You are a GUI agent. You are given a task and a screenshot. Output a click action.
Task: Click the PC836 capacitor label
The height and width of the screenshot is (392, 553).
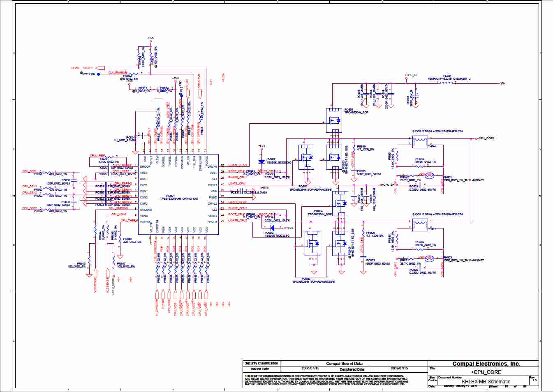tap(66, 180)
